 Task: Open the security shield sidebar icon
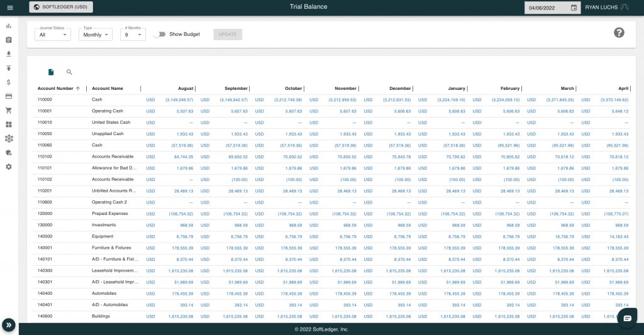click(x=9, y=153)
